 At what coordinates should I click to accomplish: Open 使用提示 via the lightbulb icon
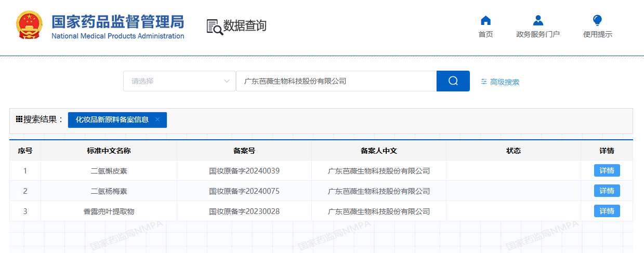point(597,21)
